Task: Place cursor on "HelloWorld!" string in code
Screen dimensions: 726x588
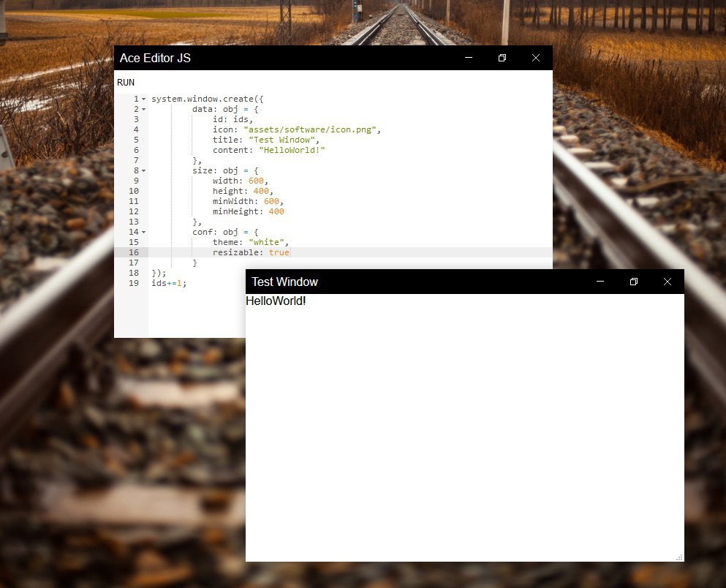Action: point(292,150)
